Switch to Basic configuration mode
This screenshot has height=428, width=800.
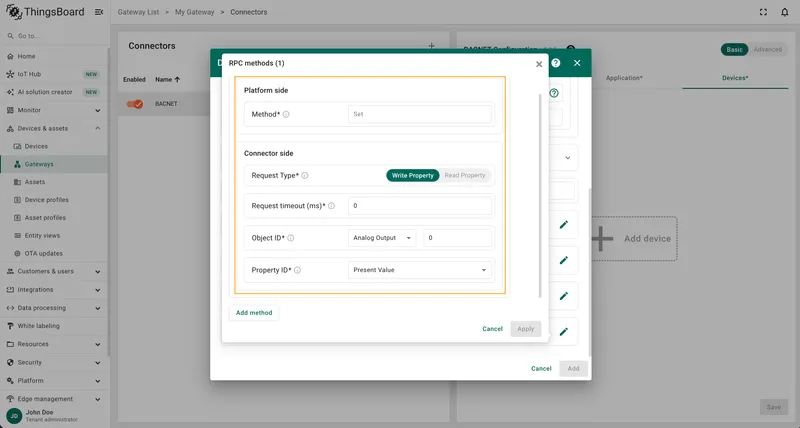(735, 49)
